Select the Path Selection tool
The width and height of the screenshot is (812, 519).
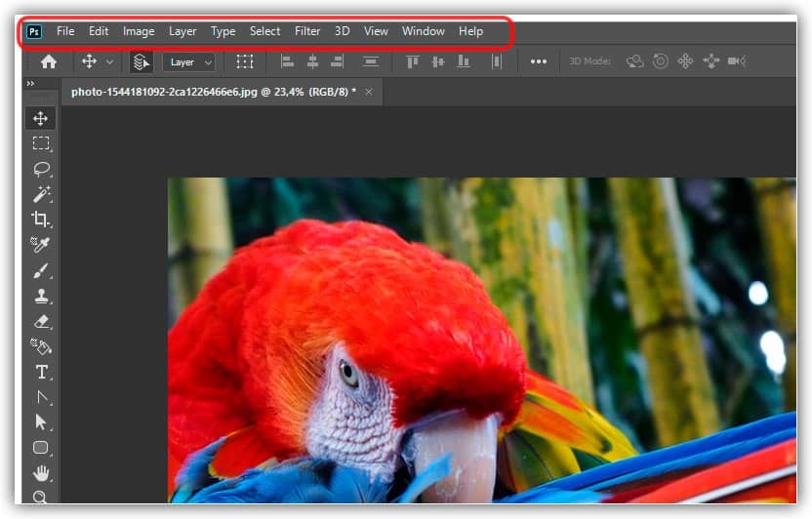[x=41, y=422]
